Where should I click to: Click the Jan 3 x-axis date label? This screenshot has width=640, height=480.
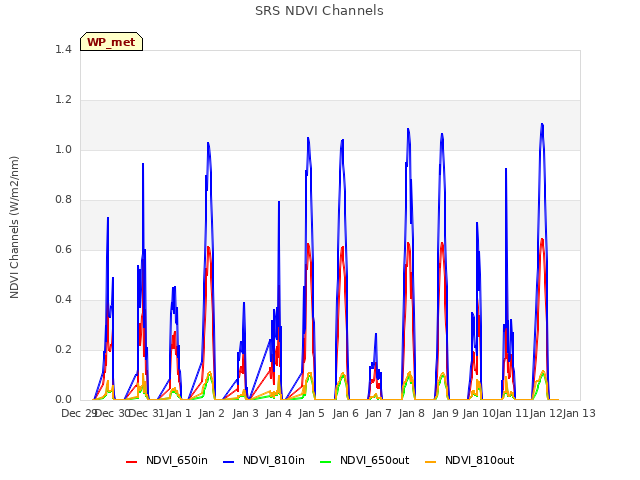[245, 413]
